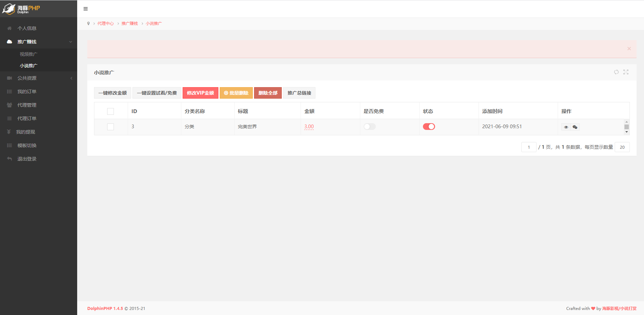Dismiss the pink alert banner

pos(629,49)
